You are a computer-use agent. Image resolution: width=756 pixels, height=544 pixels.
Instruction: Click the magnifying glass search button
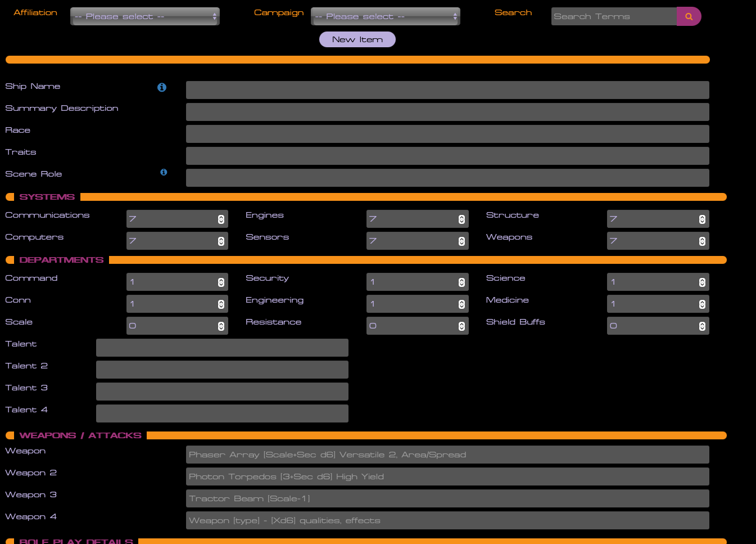689,16
